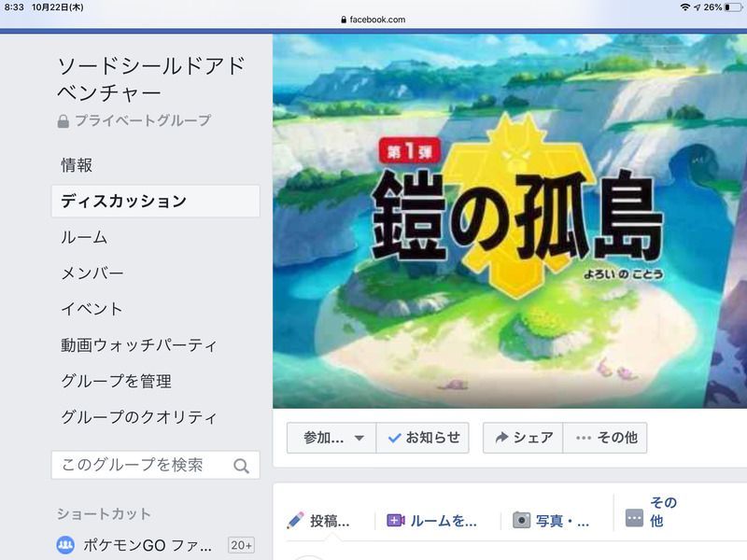The image size is (747, 560).
Task: Tap the facebook.com address bar
Action: pyautogui.click(x=373, y=20)
